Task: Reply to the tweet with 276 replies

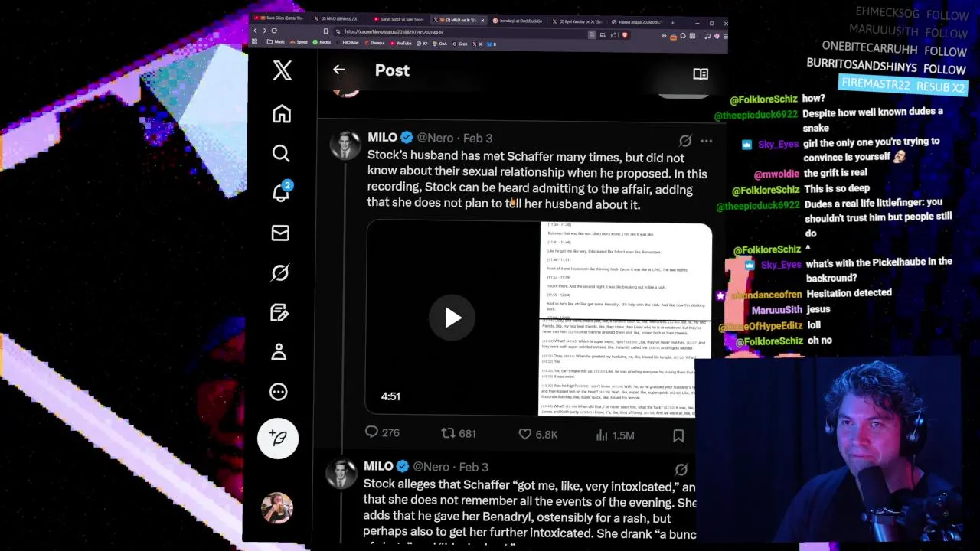Action: [382, 433]
